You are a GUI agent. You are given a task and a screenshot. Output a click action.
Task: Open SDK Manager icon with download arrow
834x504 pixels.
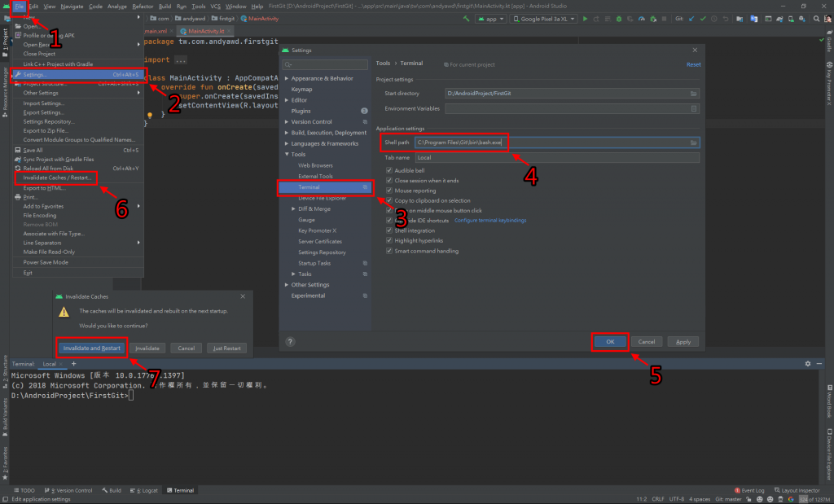coord(802,19)
